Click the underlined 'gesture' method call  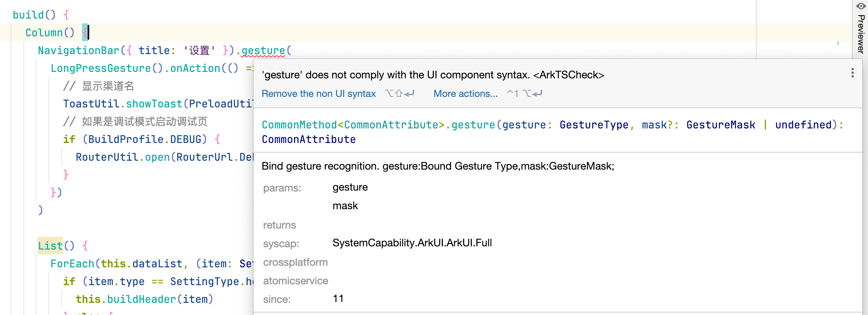point(263,50)
